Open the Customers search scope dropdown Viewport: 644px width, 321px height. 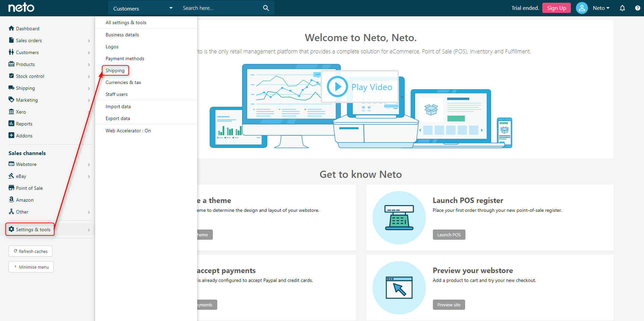click(x=143, y=8)
